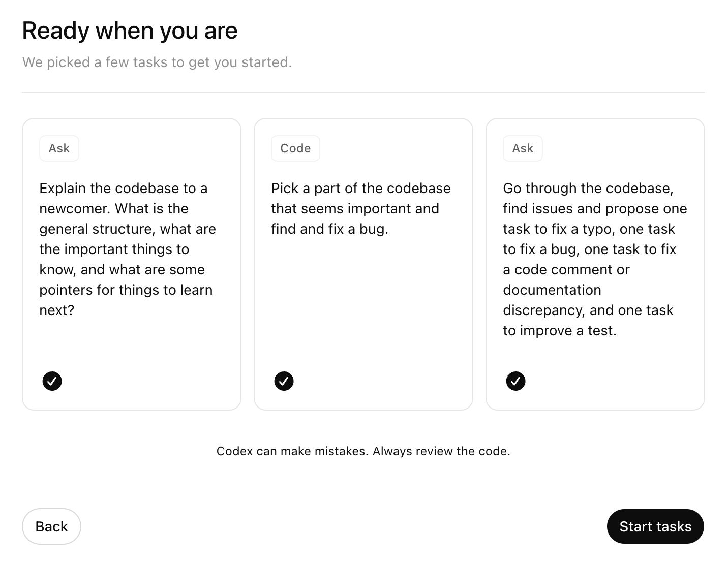The width and height of the screenshot is (728, 564).
Task: Click the 'Ready when you are' heading
Action: coord(130,30)
